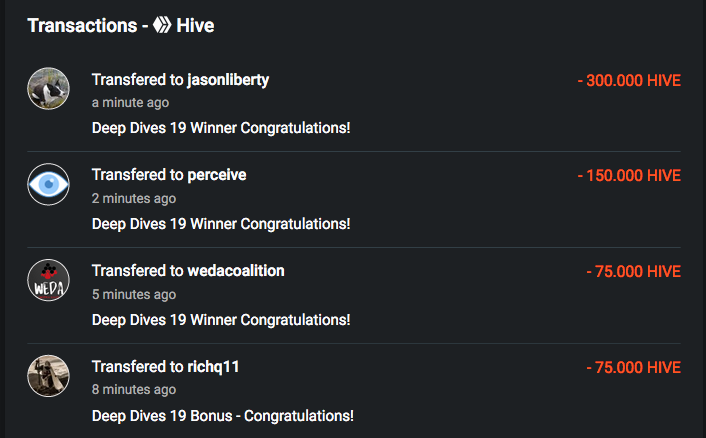Click the '2 minutes ago' timestamp
706x438 pixels.
click(134, 199)
